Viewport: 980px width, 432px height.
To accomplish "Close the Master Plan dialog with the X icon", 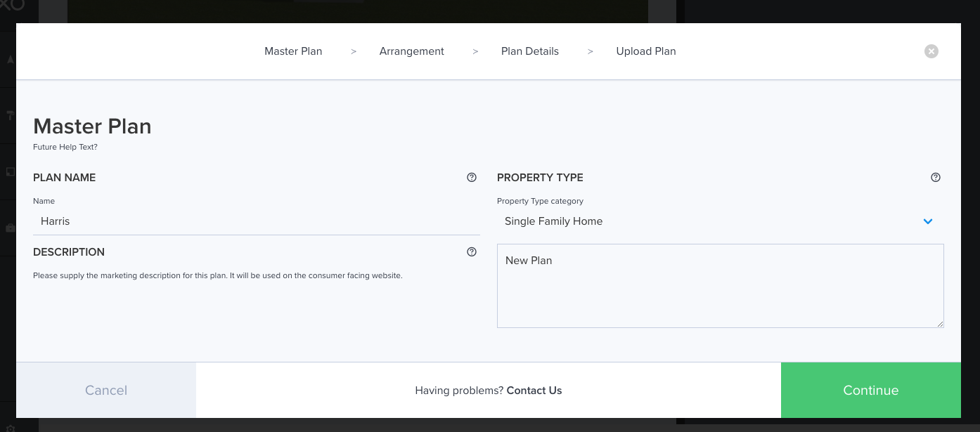I will point(931,51).
